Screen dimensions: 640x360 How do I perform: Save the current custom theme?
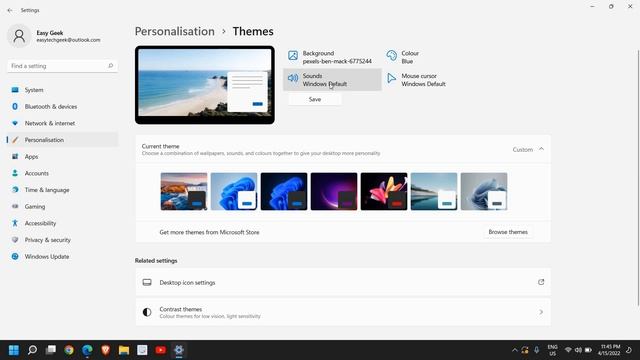point(315,100)
